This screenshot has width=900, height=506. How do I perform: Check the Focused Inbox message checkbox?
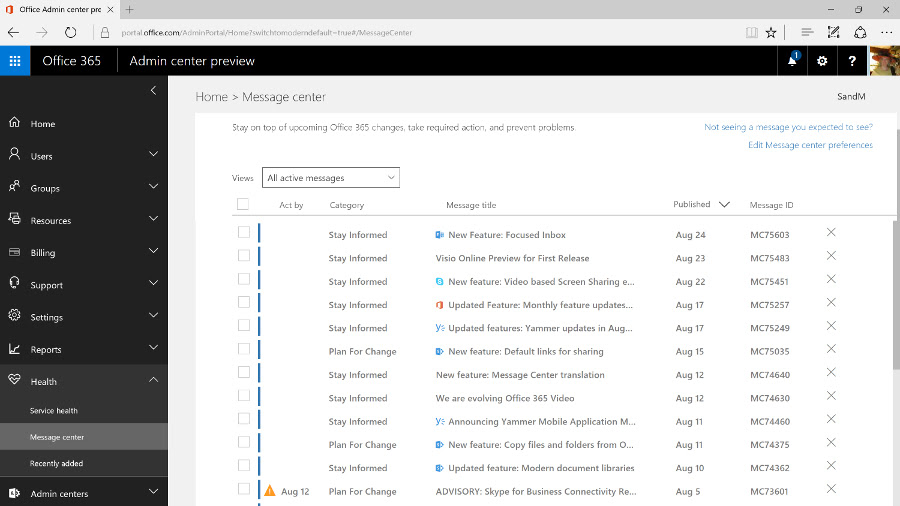(x=244, y=232)
